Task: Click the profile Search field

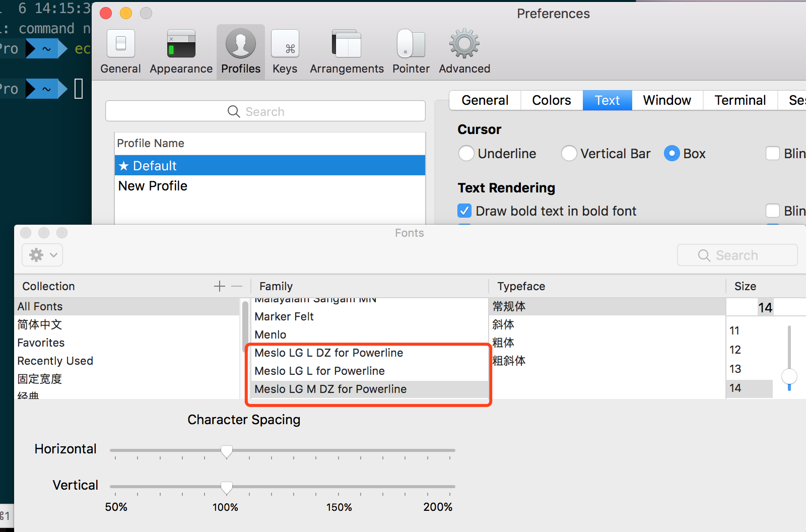Action: click(265, 111)
